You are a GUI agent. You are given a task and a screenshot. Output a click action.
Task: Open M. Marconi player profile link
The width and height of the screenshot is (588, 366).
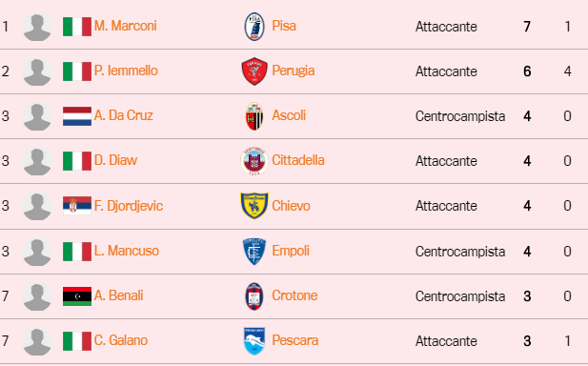tap(125, 26)
